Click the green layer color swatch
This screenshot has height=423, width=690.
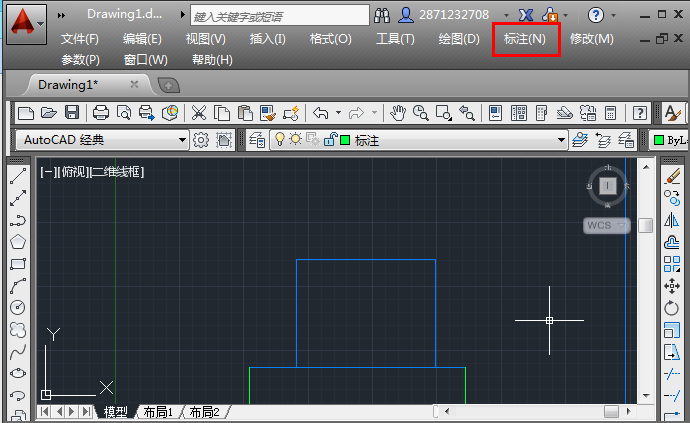pyautogui.click(x=344, y=140)
